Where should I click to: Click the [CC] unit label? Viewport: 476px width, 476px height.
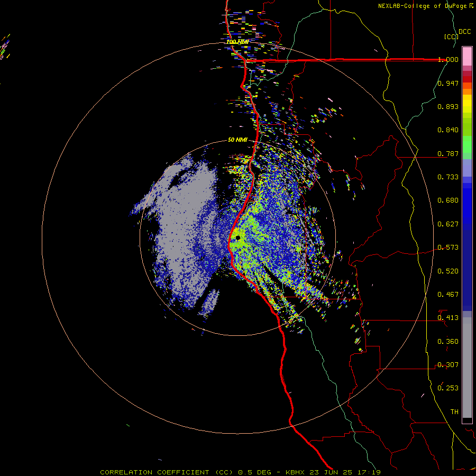tap(451, 36)
